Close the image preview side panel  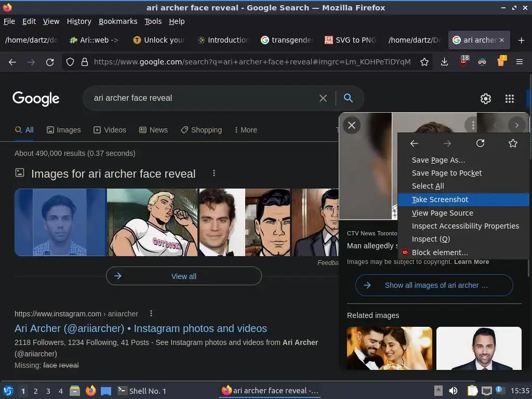352,125
